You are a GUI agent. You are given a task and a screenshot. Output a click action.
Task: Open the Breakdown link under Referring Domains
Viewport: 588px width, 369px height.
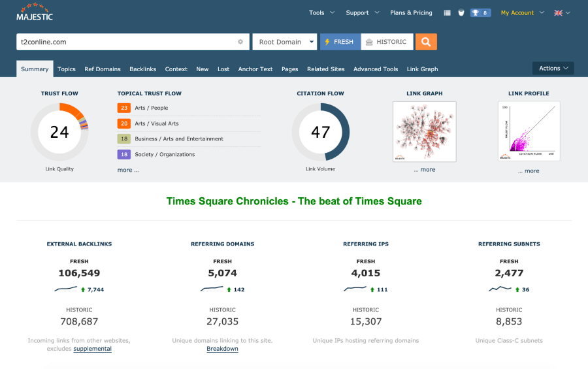[222, 349]
